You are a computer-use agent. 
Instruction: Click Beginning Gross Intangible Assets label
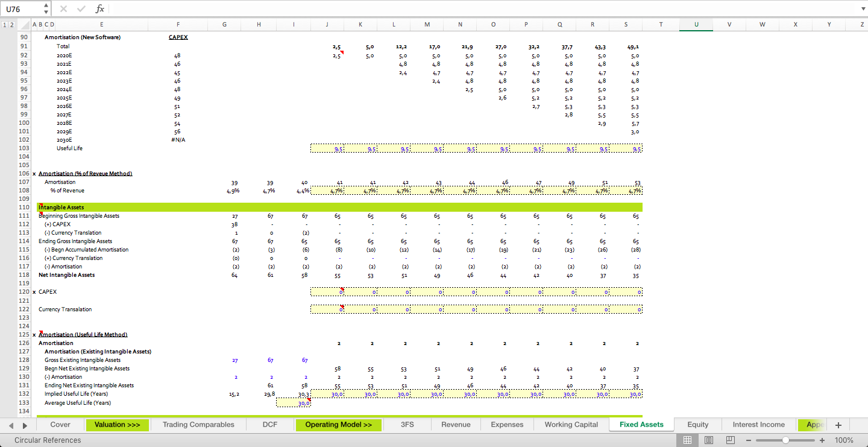pyautogui.click(x=79, y=215)
